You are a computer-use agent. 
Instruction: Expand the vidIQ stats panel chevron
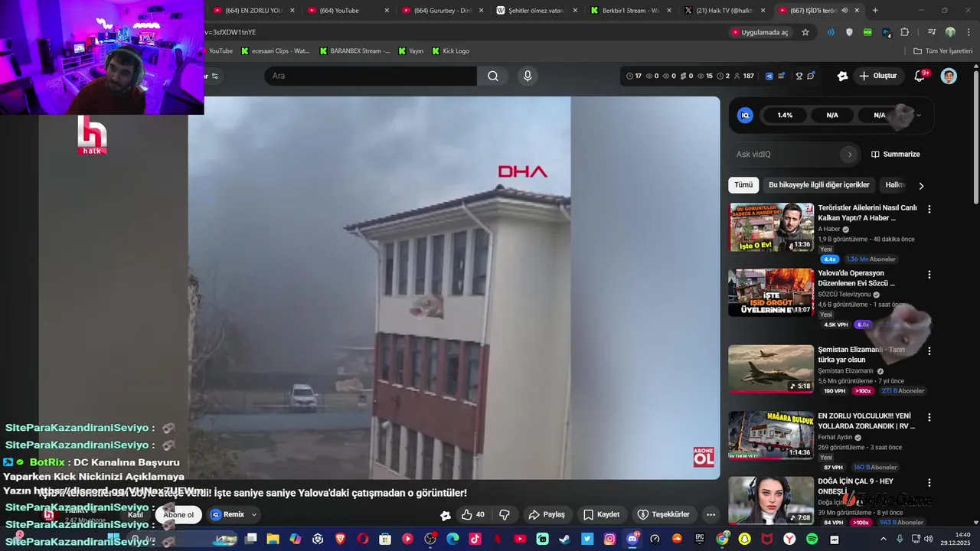(x=919, y=115)
